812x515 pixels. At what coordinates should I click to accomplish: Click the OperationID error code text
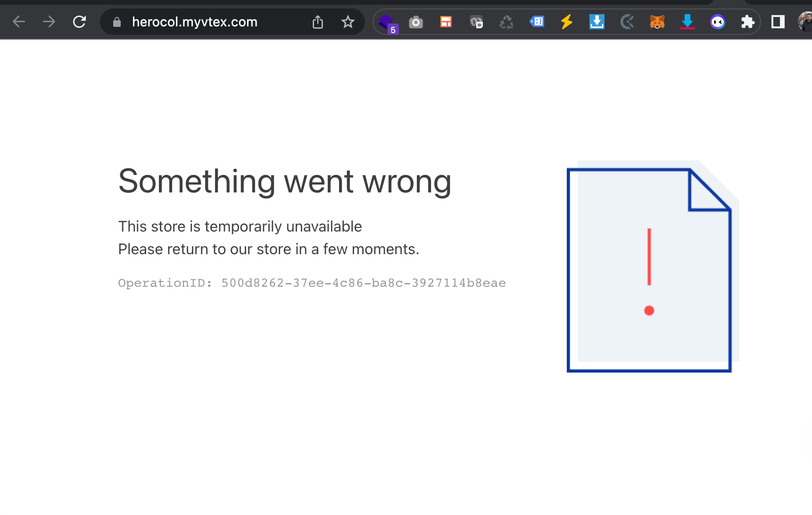point(312,283)
